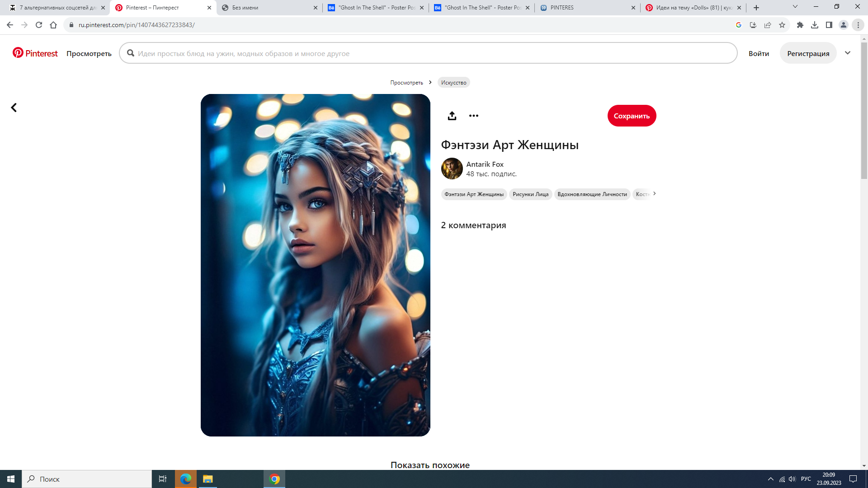Screen dimensions: 868x488
Task: Click the browser forward arrow
Action: coord(24,25)
